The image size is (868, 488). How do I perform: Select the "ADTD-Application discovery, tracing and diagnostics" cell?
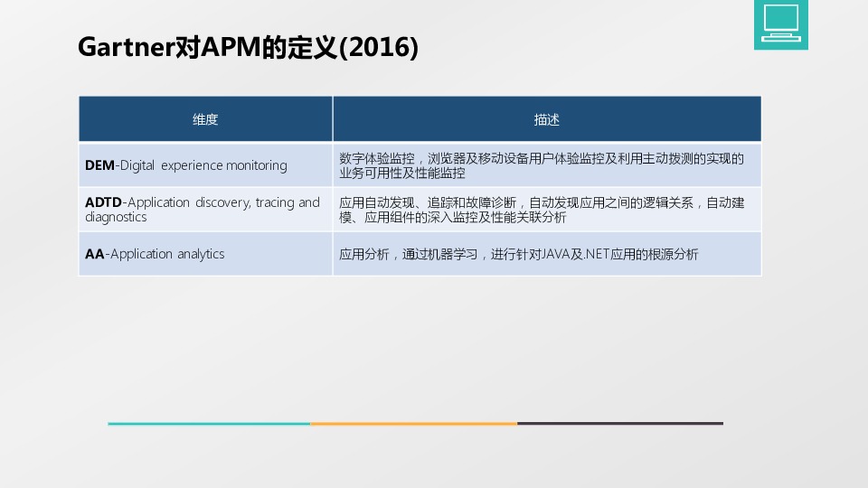[205, 209]
